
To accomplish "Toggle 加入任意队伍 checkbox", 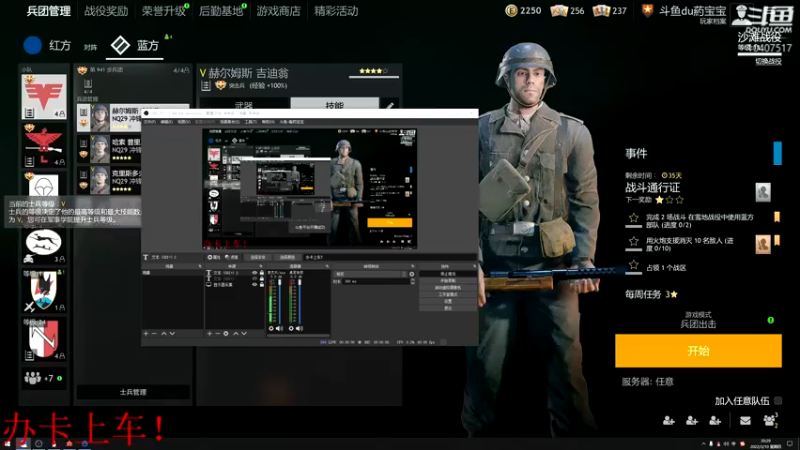I will point(778,401).
